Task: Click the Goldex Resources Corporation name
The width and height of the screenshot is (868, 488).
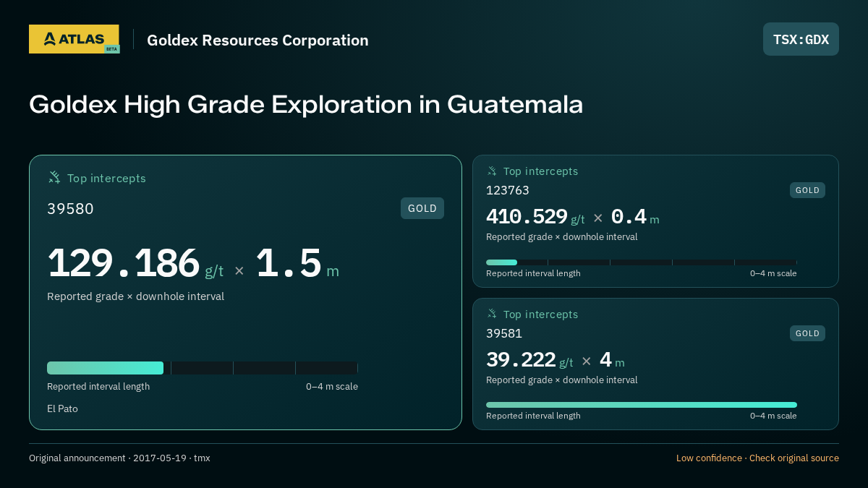Action: 258,40
